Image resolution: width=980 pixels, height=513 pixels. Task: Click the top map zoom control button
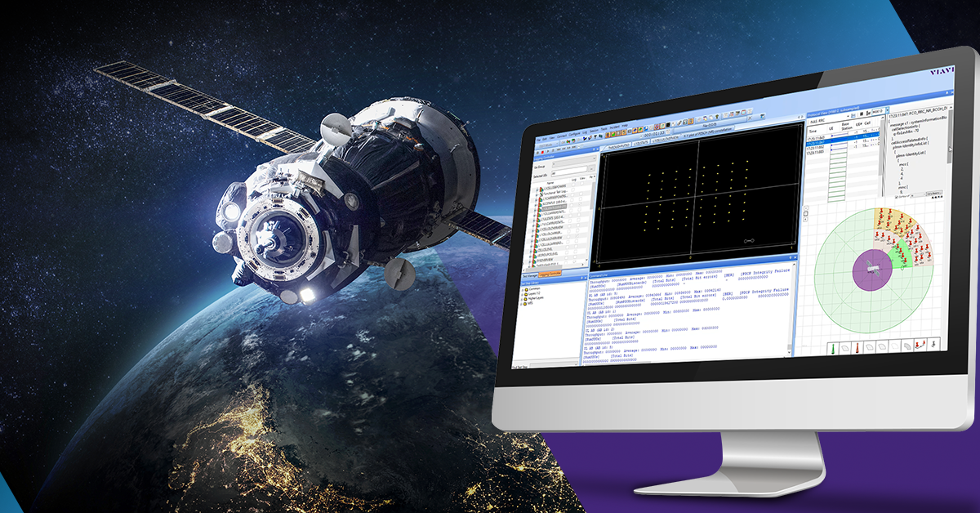[x=806, y=207]
